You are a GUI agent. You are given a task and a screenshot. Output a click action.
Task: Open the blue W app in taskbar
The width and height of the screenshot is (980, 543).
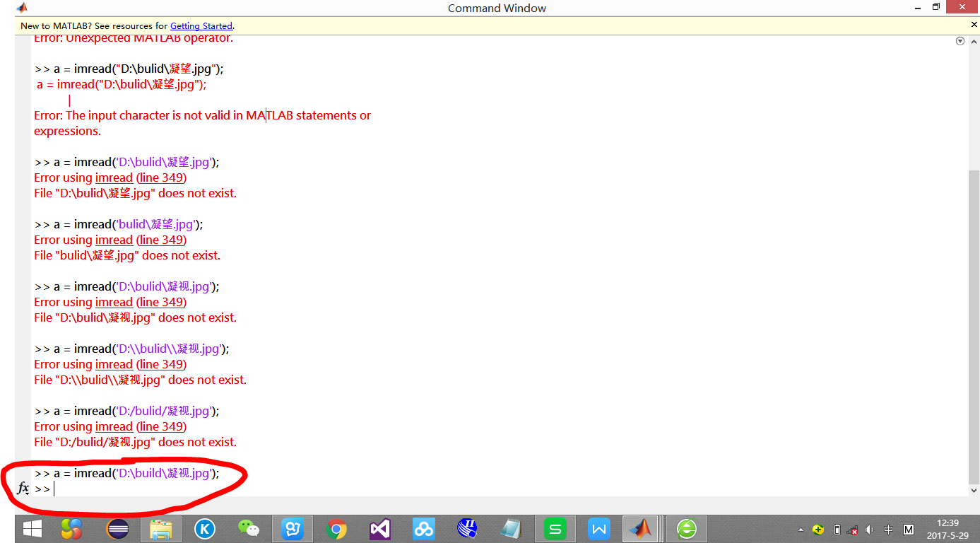click(599, 528)
